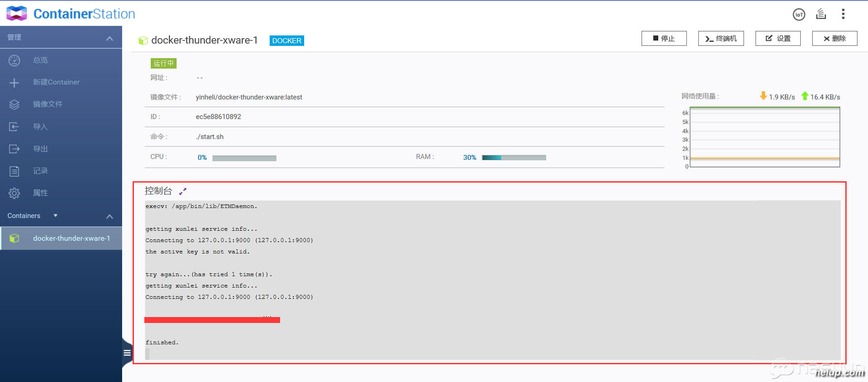Click the properties gear icon
This screenshot has height=382, width=868.
point(15,193)
